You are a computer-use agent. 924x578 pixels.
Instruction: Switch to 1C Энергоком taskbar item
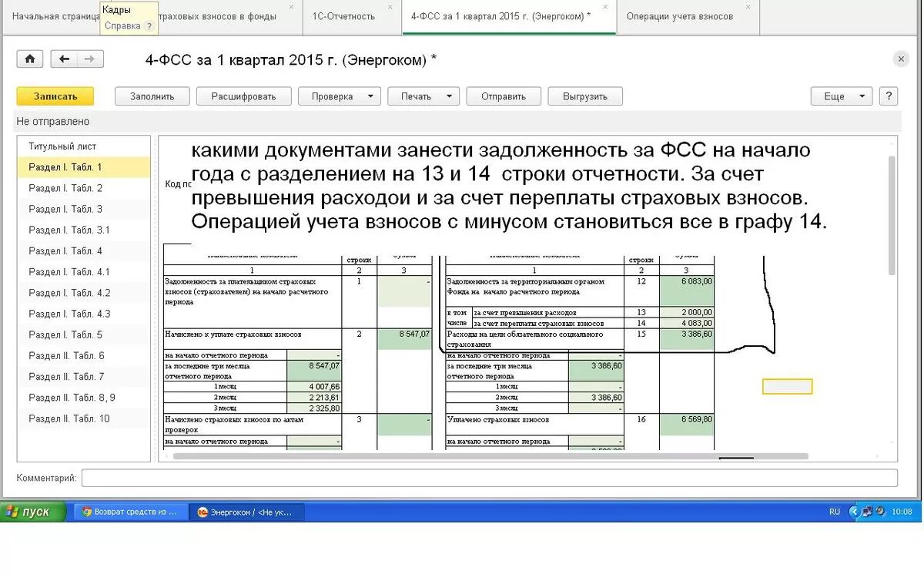tap(246, 512)
